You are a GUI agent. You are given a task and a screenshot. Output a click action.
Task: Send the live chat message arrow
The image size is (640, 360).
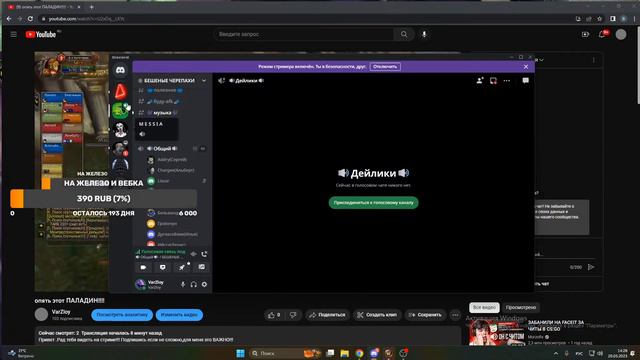pos(591,267)
